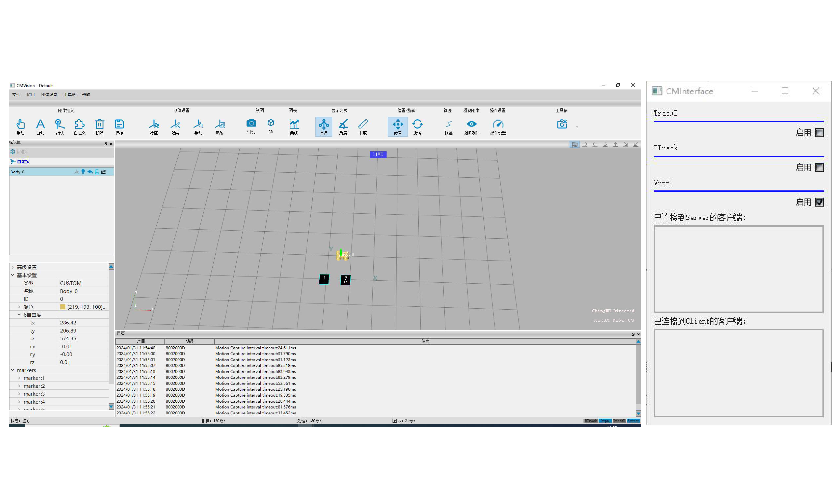The image size is (840, 504).
Task: Open the 相机 camera view
Action: [251, 123]
